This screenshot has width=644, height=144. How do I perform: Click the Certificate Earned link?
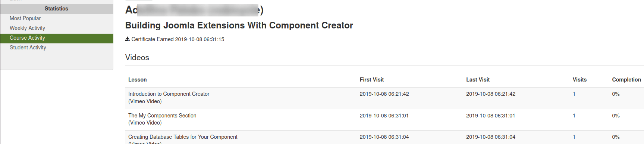click(x=178, y=39)
